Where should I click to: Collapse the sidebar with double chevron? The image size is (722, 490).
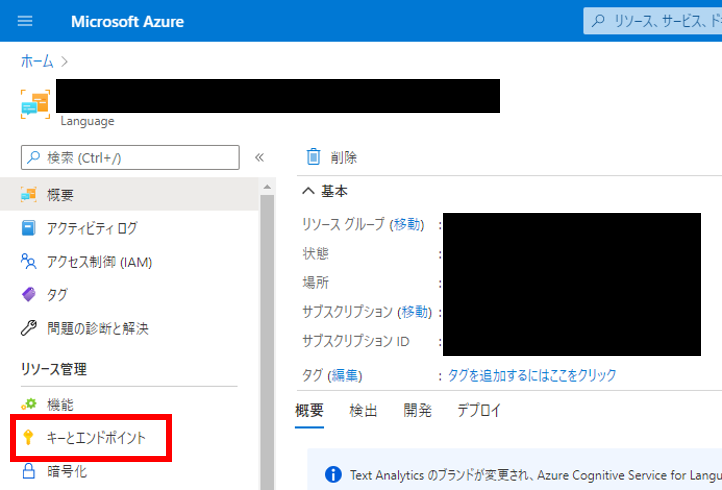(259, 158)
